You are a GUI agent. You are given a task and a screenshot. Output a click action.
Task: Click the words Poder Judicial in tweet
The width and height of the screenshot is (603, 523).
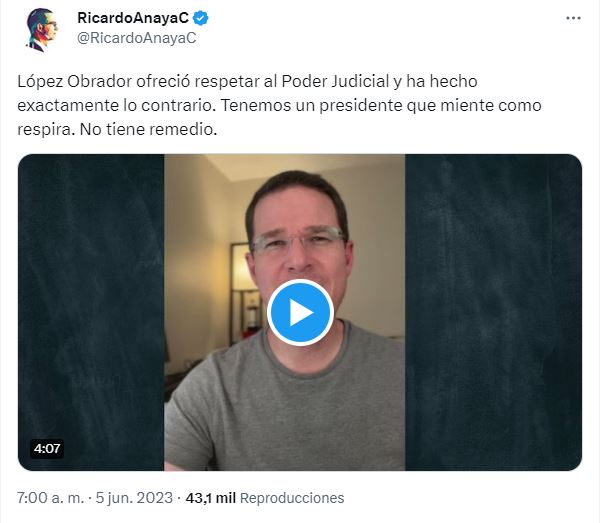335,82
